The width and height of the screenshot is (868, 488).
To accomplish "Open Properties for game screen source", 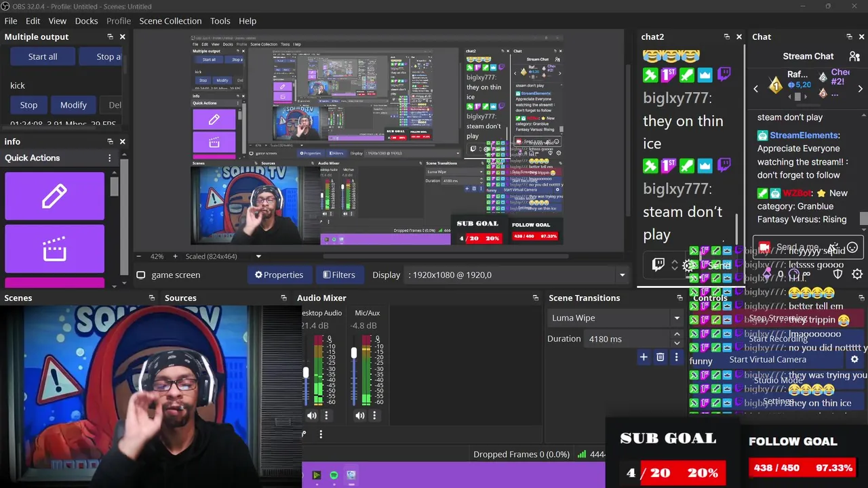I will point(279,274).
